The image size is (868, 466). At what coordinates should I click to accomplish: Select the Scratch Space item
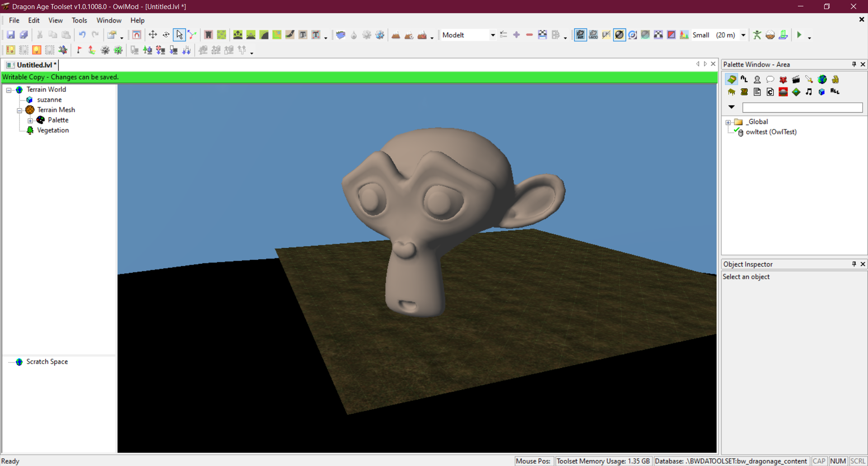pos(47,362)
